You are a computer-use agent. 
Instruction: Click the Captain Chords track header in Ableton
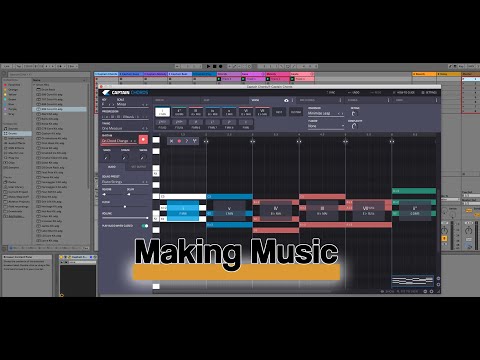tap(106, 74)
